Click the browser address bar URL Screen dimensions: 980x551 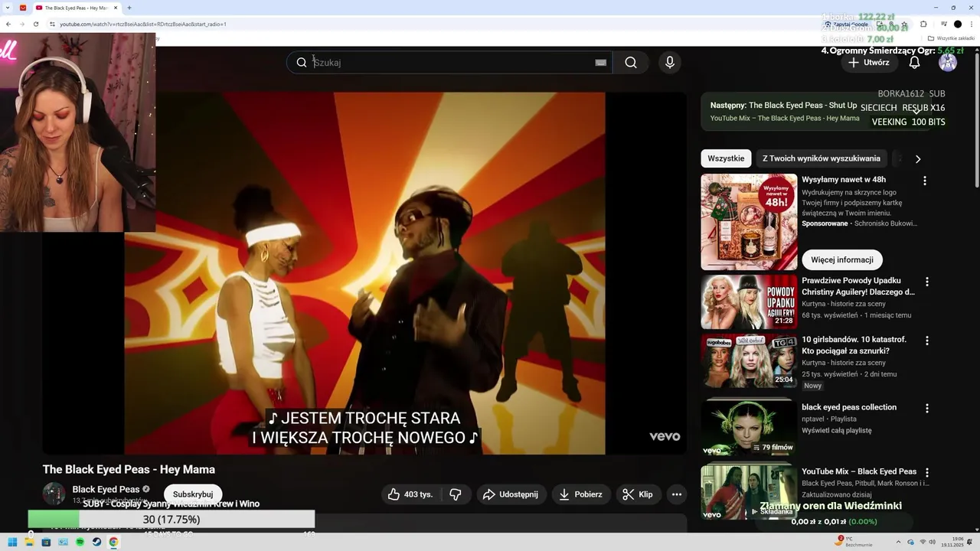click(143, 24)
